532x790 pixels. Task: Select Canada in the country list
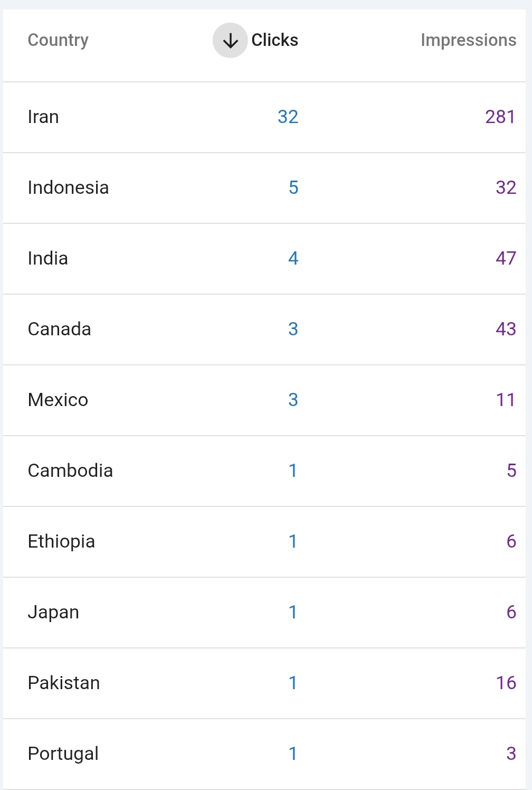tap(264, 330)
